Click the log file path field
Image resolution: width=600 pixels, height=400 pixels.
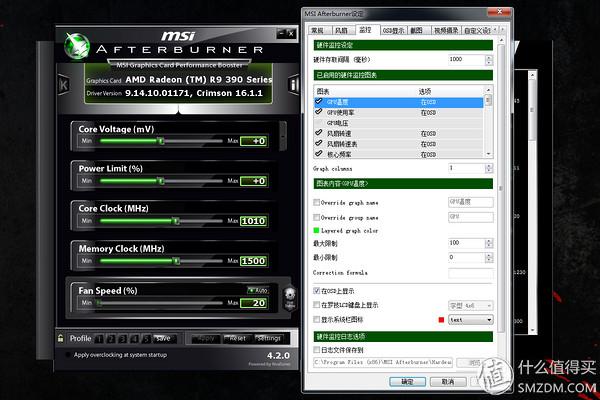[383, 362]
